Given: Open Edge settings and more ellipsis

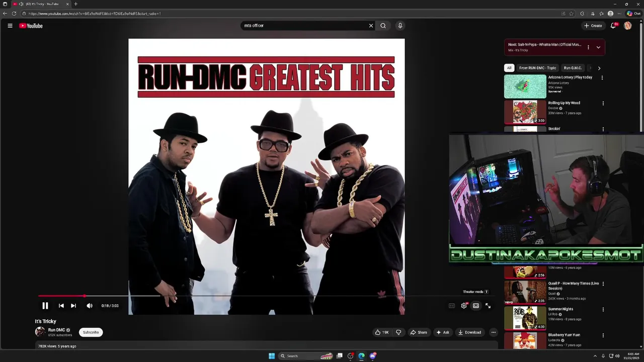Looking at the screenshot, I should tap(619, 14).
